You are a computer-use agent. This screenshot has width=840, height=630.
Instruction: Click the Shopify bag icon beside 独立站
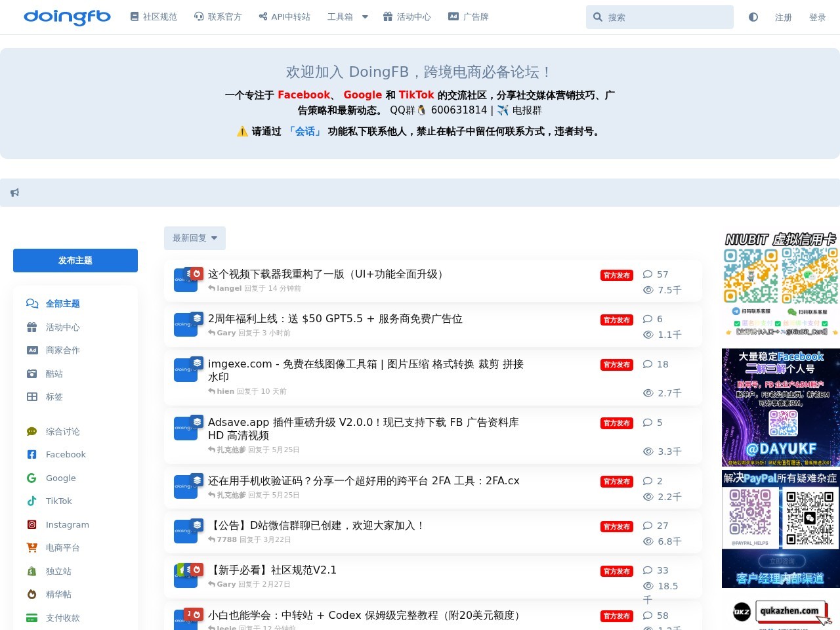pos(31,572)
